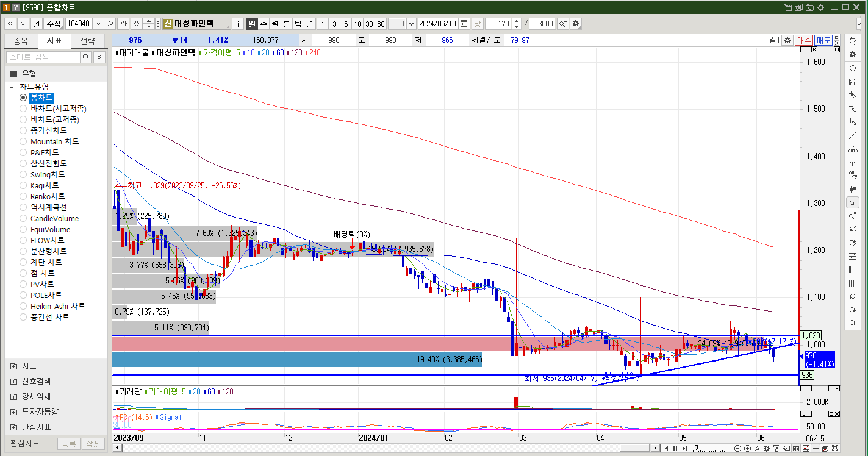
Task: Click the stock code search magnifier icon
Action: tap(110, 24)
